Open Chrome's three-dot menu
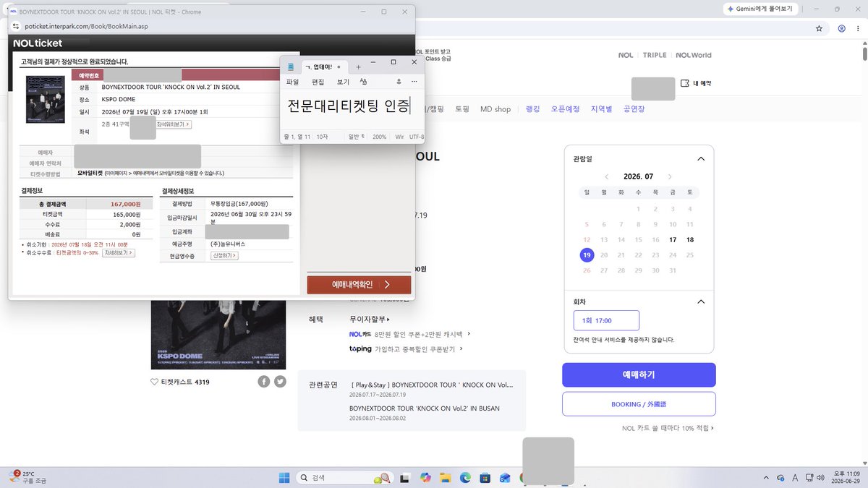Viewport: 868px width, 488px height. [x=859, y=28]
